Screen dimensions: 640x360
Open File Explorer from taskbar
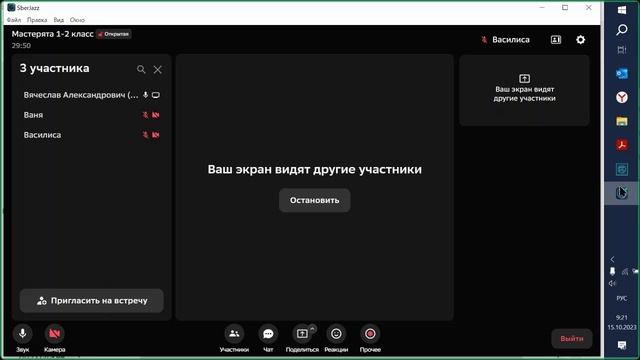622,121
